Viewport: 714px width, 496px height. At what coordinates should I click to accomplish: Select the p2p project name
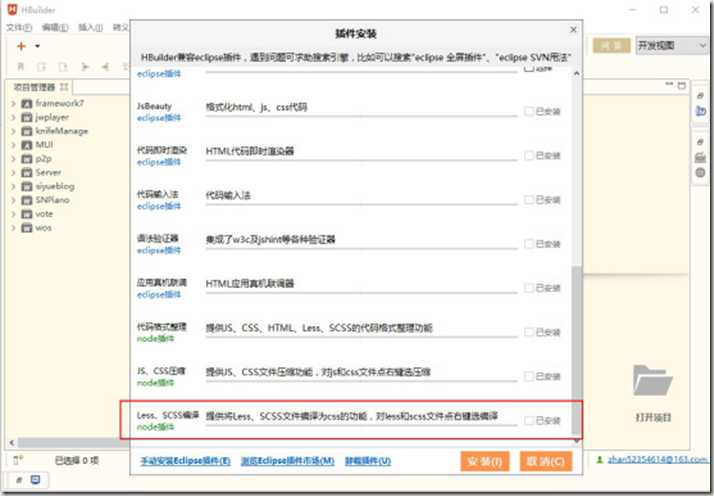[x=43, y=159]
